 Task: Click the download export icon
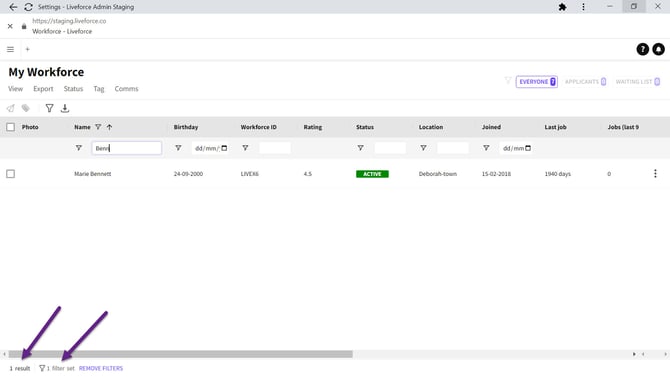(65, 108)
